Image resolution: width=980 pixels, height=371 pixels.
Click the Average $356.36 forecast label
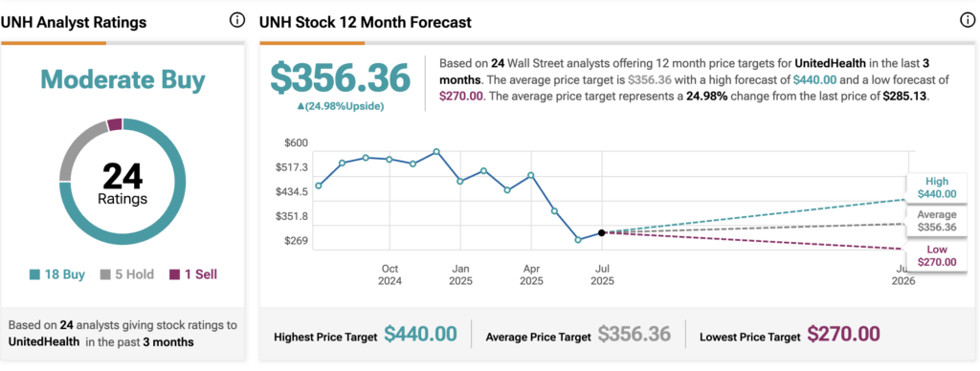(x=936, y=221)
